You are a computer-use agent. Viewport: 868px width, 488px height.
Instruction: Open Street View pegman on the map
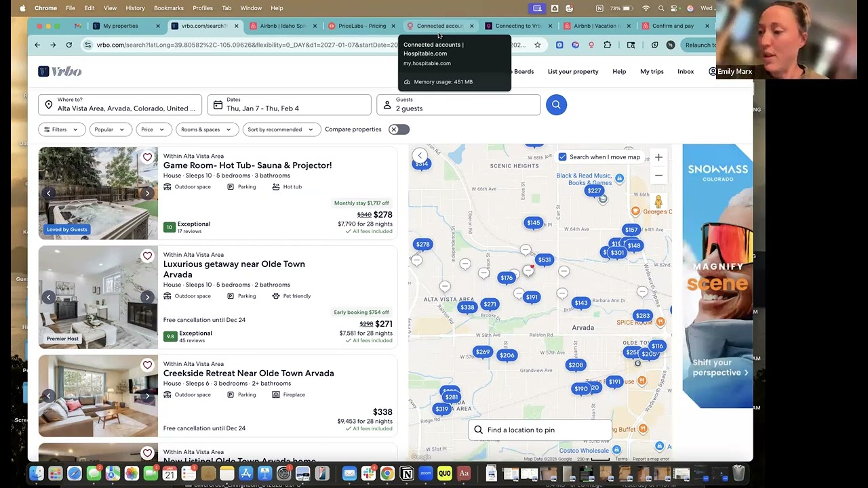[658, 201]
